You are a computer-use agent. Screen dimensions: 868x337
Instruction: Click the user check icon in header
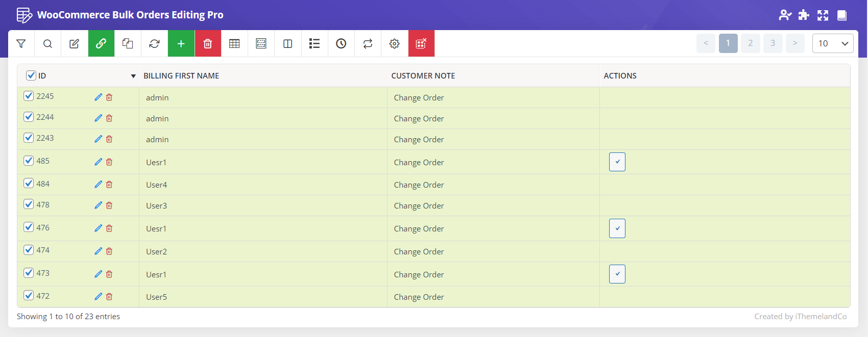pyautogui.click(x=785, y=15)
